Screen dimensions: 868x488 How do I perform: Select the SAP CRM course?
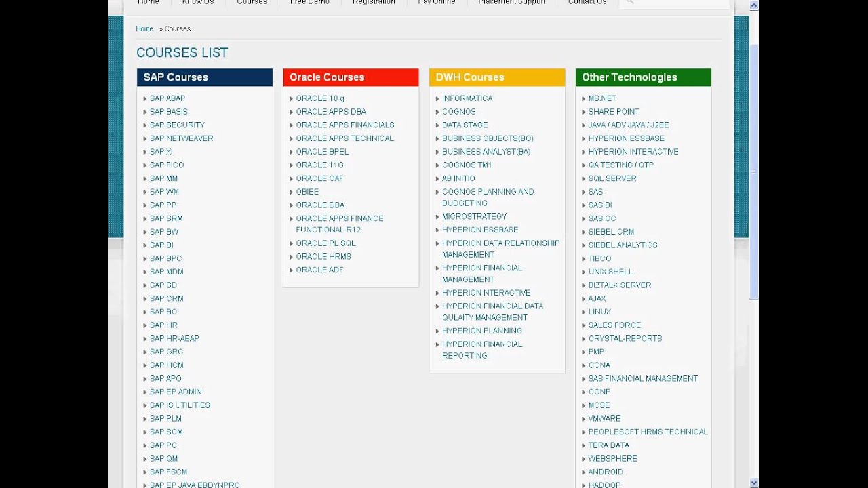point(167,299)
